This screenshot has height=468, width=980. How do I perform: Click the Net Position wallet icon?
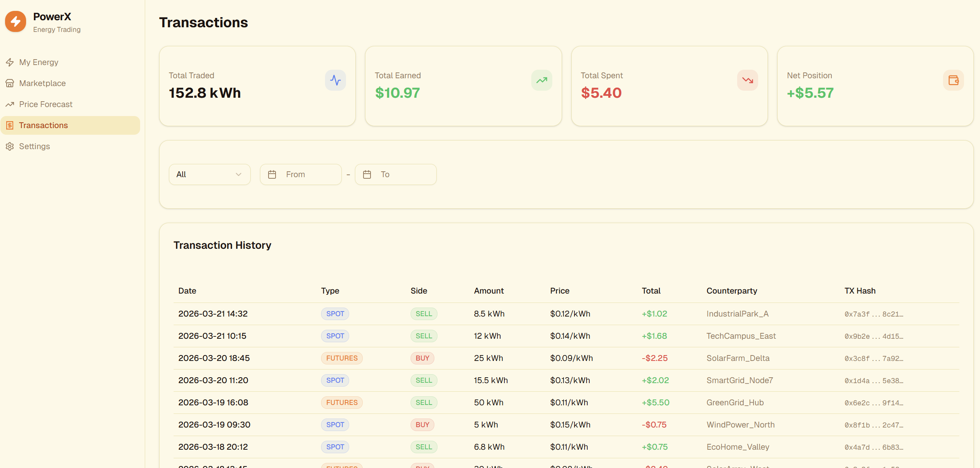tap(953, 80)
